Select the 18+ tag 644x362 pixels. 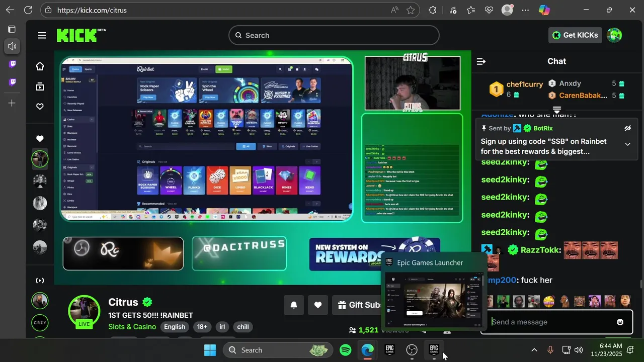point(202,327)
